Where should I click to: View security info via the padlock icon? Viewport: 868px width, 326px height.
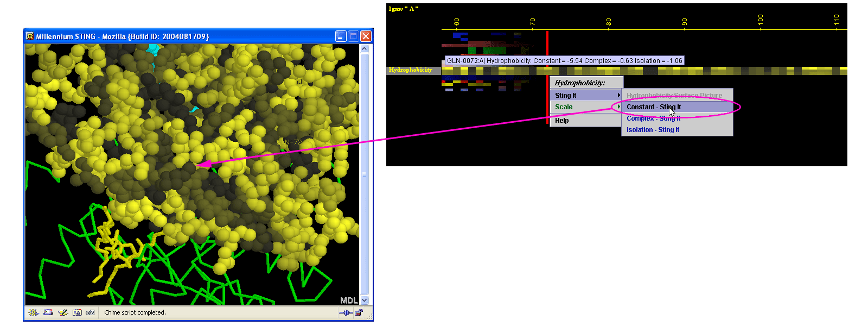click(x=359, y=313)
